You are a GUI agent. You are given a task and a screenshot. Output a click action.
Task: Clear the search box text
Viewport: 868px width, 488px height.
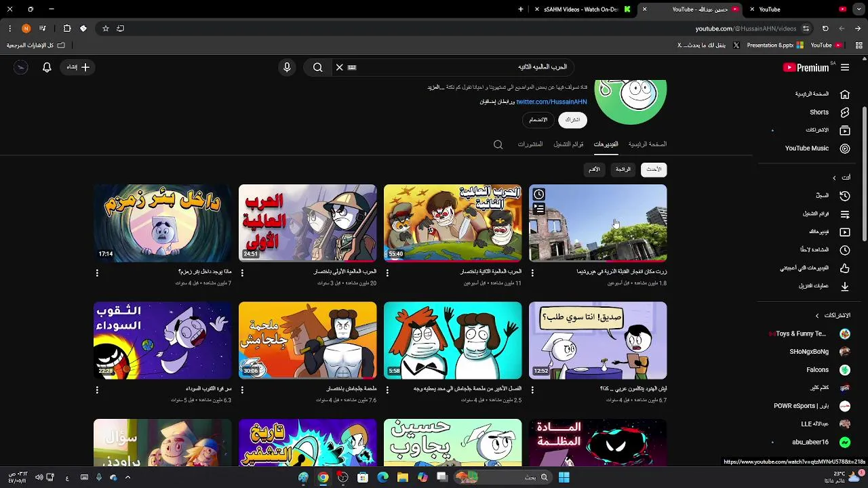[340, 67]
